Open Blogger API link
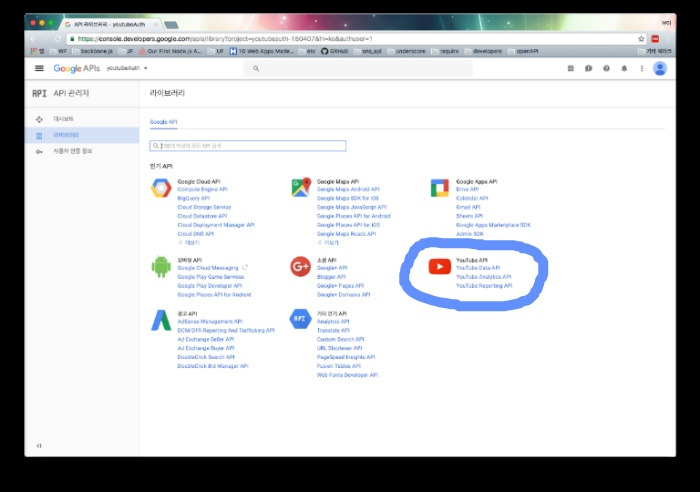This screenshot has width=700, height=492. coord(331,277)
